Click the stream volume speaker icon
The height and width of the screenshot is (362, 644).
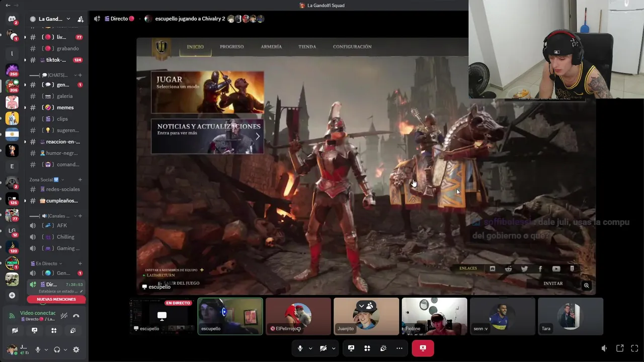pyautogui.click(x=604, y=348)
